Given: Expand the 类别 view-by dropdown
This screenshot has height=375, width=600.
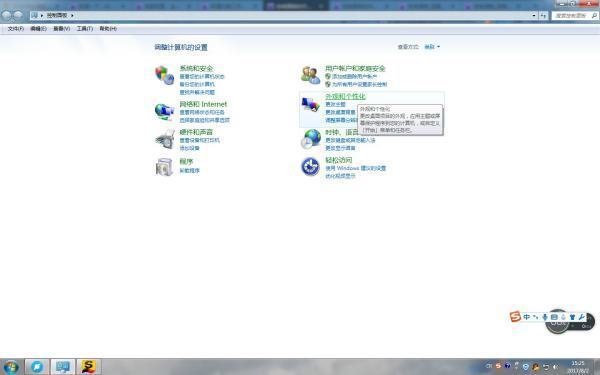Looking at the screenshot, I should [432, 47].
